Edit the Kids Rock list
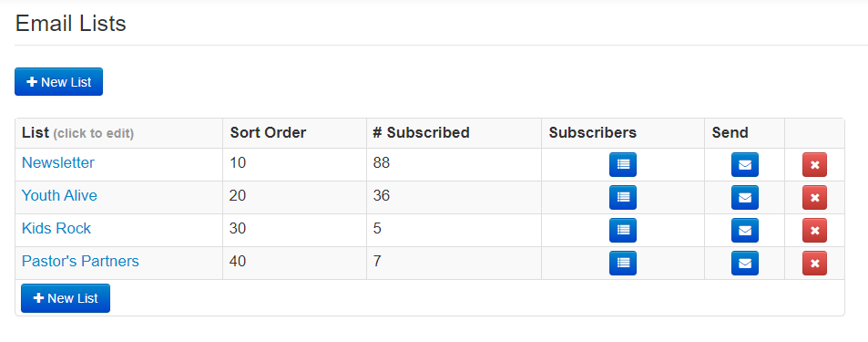This screenshot has width=868, height=342. click(56, 228)
